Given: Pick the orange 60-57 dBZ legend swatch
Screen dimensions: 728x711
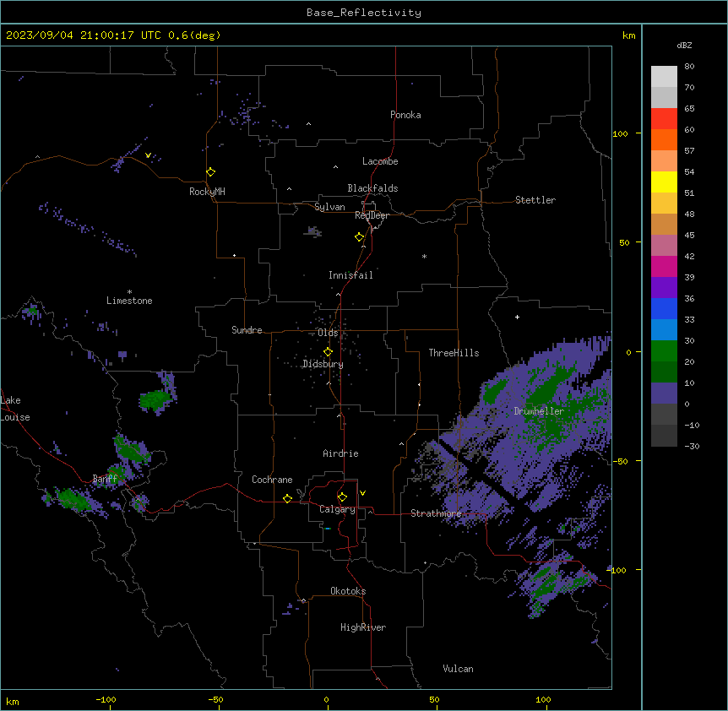Looking at the screenshot, I should pos(664,139).
